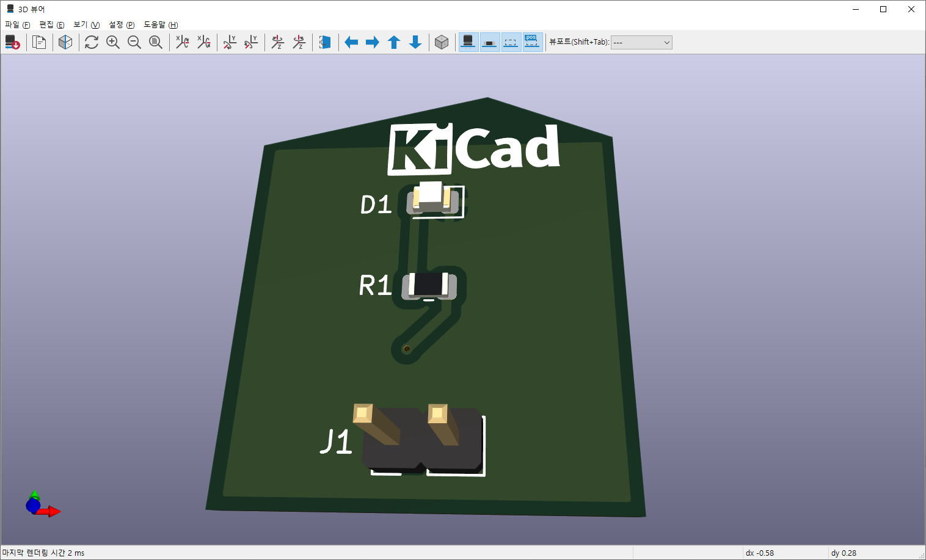Open the 뷰포트 viewport dropdown
The image size is (926, 560).
[641, 42]
